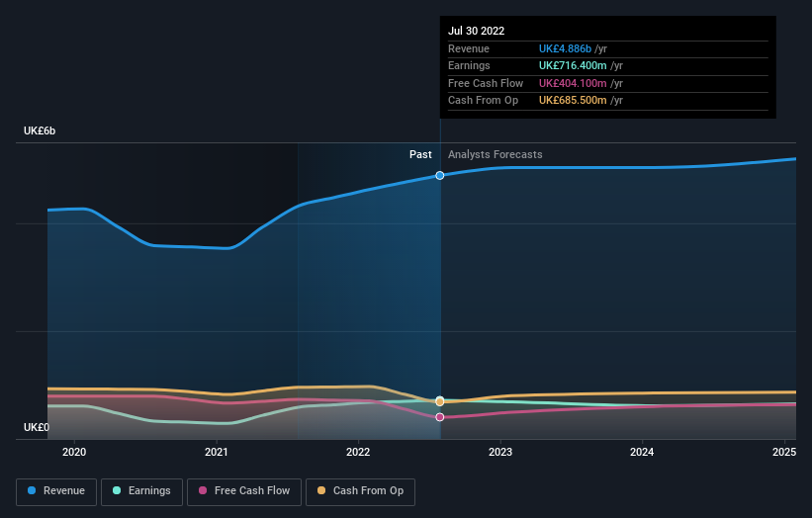Click the 2023 x-axis label
812x518 pixels.
[x=500, y=452]
